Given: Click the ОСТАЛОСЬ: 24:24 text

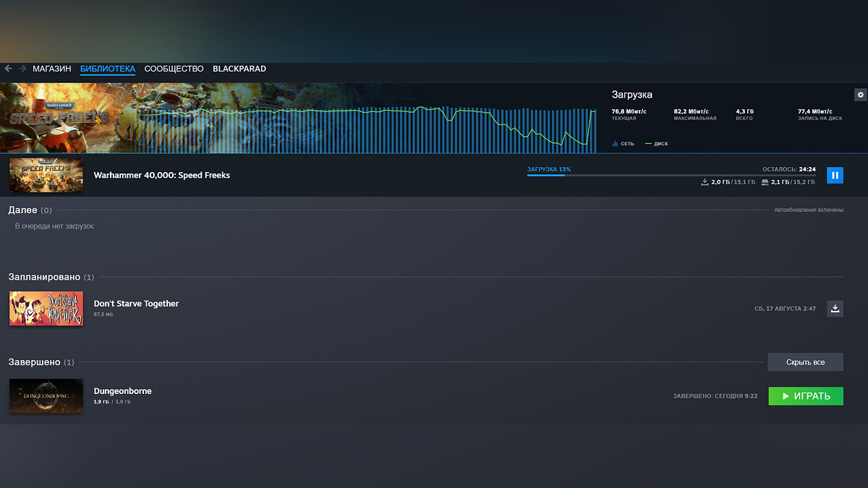Looking at the screenshot, I should coord(789,169).
